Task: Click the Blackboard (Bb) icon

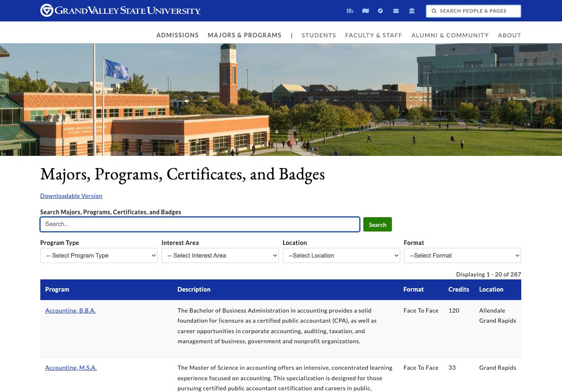Action: [x=349, y=11]
